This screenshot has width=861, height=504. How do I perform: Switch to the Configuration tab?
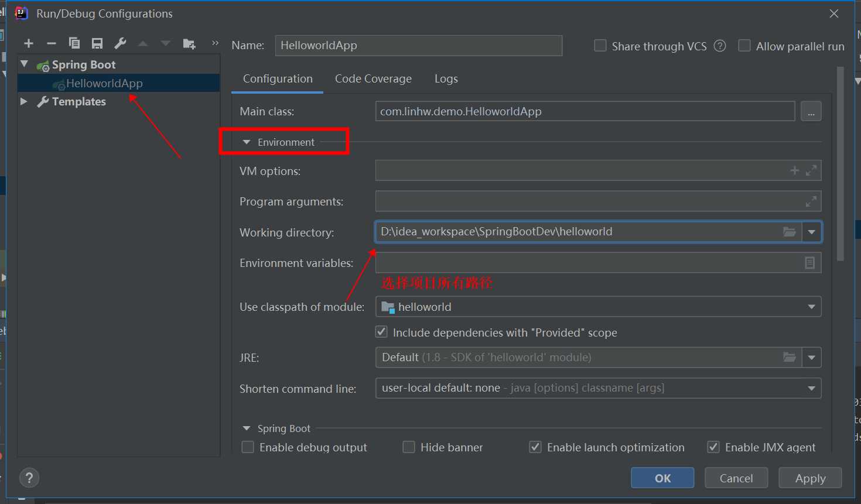coord(278,78)
